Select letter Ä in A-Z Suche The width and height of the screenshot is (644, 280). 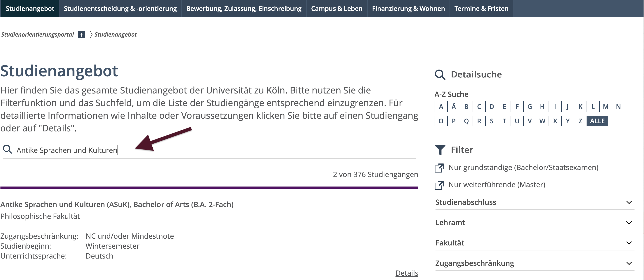[454, 107]
